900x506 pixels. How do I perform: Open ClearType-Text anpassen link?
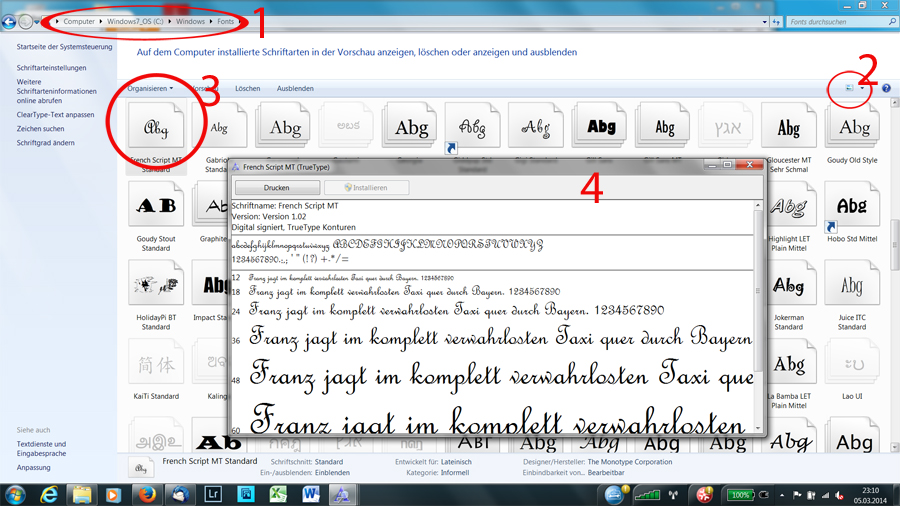pyautogui.click(x=55, y=115)
